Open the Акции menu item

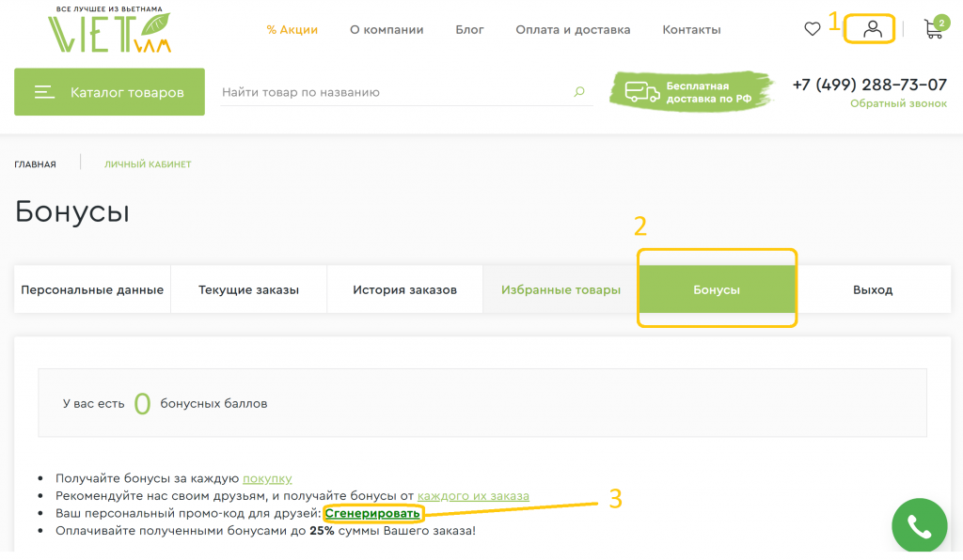292,29
